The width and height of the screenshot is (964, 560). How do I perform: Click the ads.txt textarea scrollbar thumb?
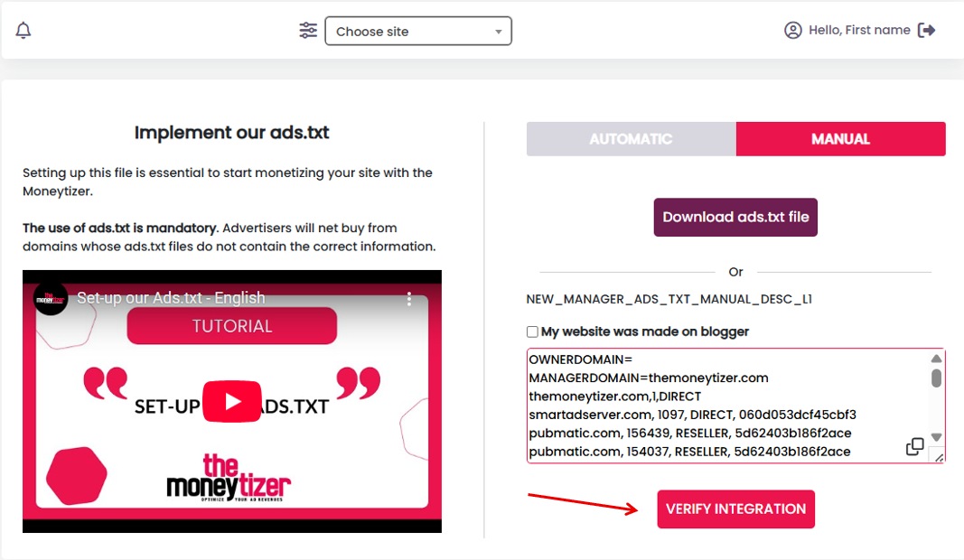coord(936,378)
